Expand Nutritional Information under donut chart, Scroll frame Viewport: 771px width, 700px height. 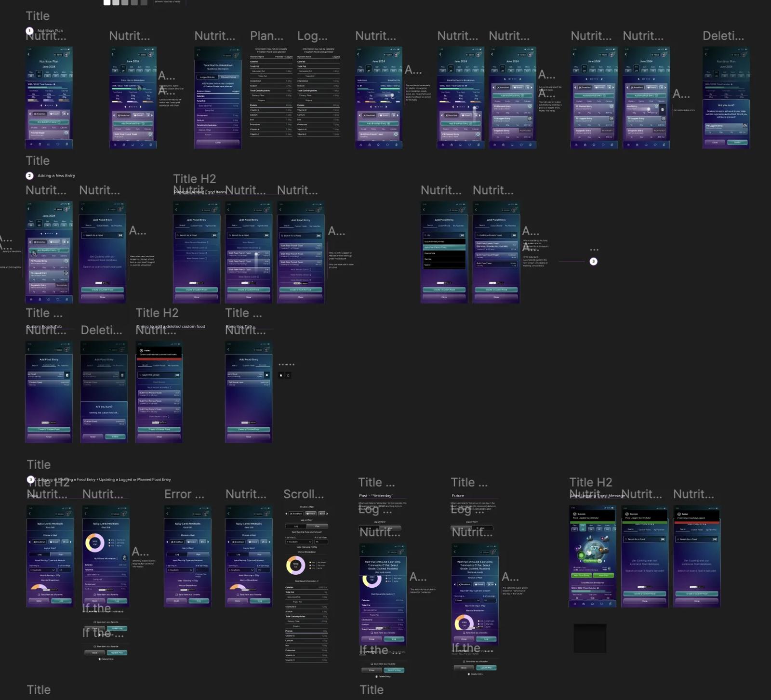(x=306, y=581)
